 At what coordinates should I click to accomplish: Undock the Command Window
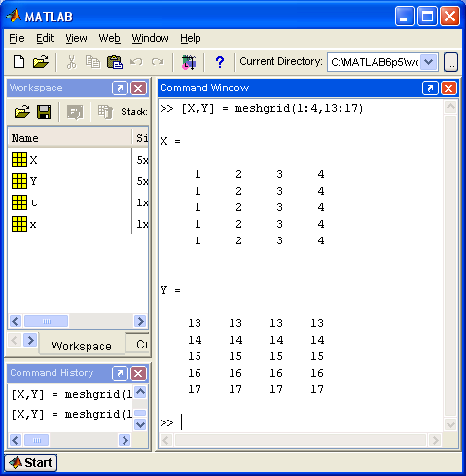(430, 88)
